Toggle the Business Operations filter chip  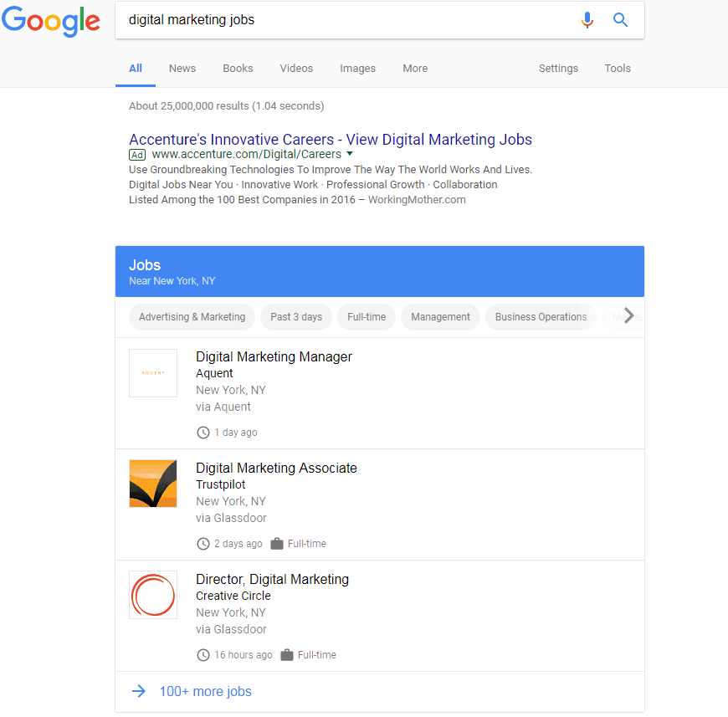tap(541, 317)
